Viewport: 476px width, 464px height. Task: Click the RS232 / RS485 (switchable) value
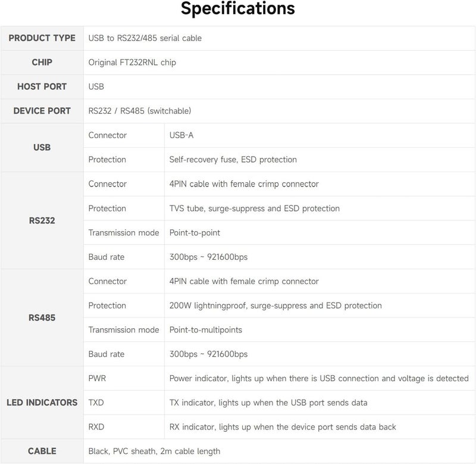click(139, 111)
